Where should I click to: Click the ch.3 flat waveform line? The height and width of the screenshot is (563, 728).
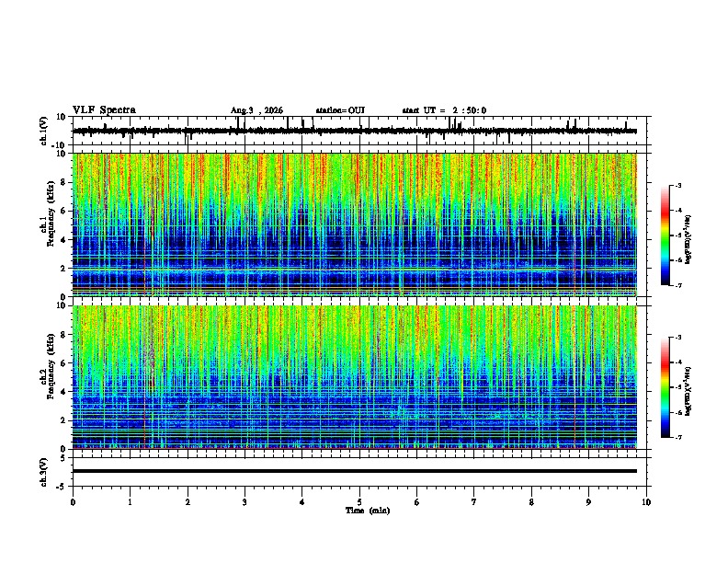355,471
